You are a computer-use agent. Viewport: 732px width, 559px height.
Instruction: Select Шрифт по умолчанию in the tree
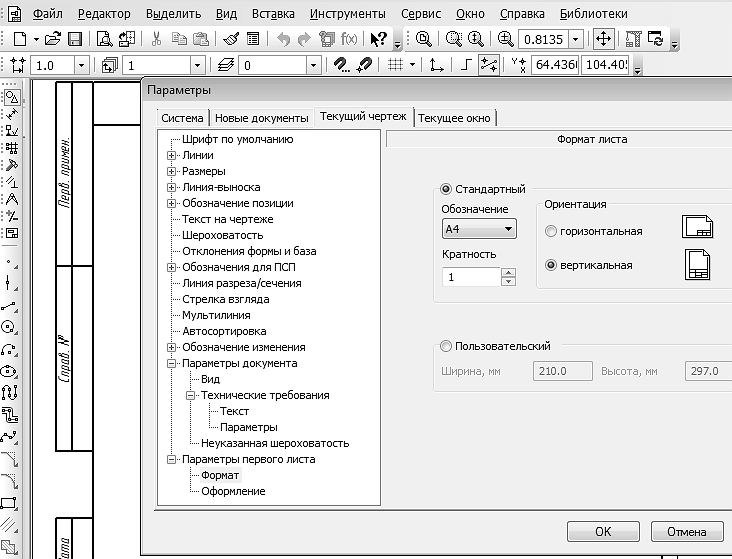point(238,139)
